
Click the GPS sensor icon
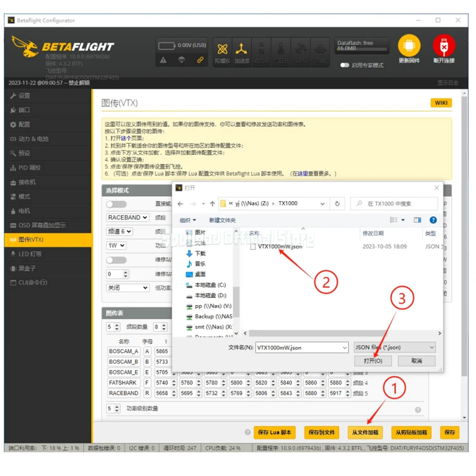pos(300,49)
